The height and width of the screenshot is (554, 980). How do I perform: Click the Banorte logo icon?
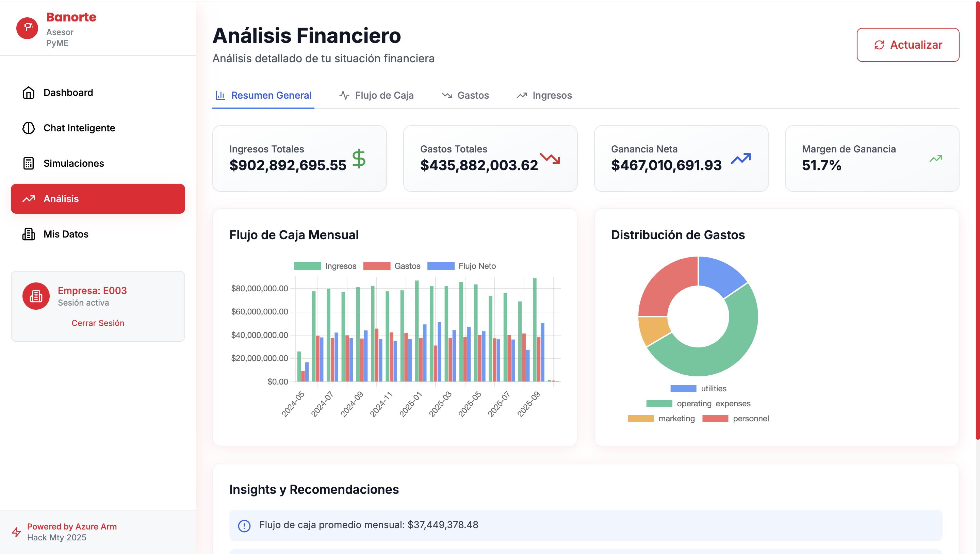[27, 28]
